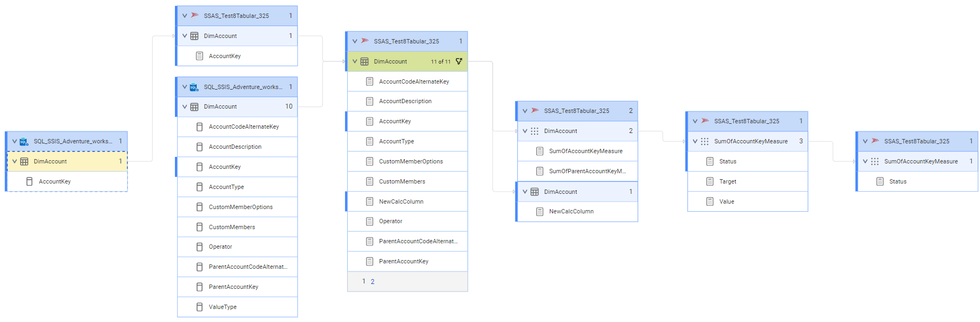Click the table icon on green DimAccount row
Image resolution: width=980 pixels, height=322 pixels.
365,61
